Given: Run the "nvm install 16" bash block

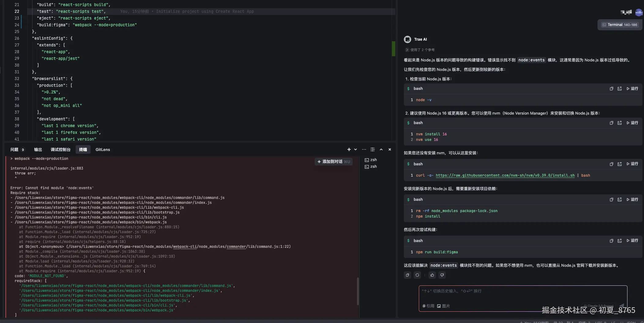Looking at the screenshot, I should (632, 123).
